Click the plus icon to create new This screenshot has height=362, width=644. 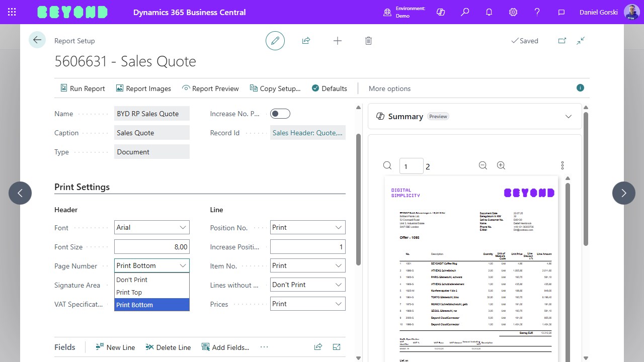click(338, 41)
